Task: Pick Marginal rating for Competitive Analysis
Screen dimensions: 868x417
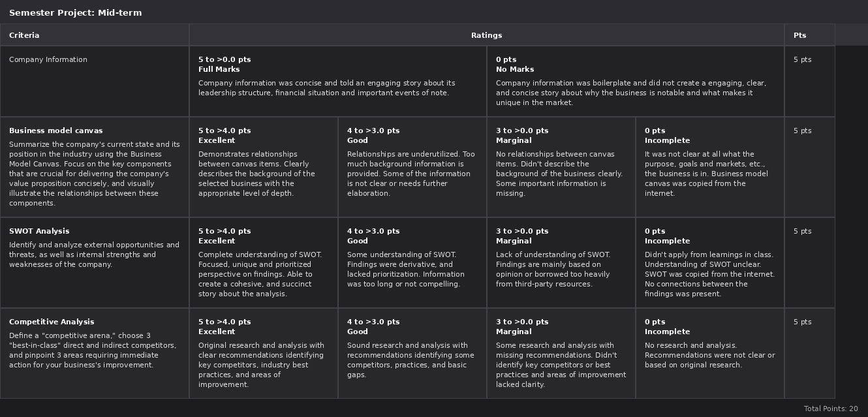Action: point(561,354)
